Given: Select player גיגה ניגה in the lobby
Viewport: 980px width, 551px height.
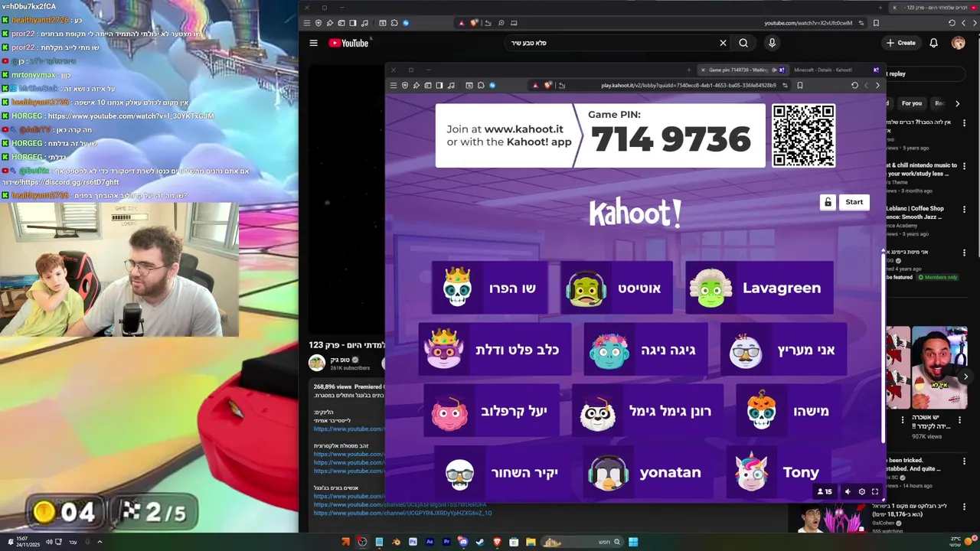Looking at the screenshot, I should 645,350.
